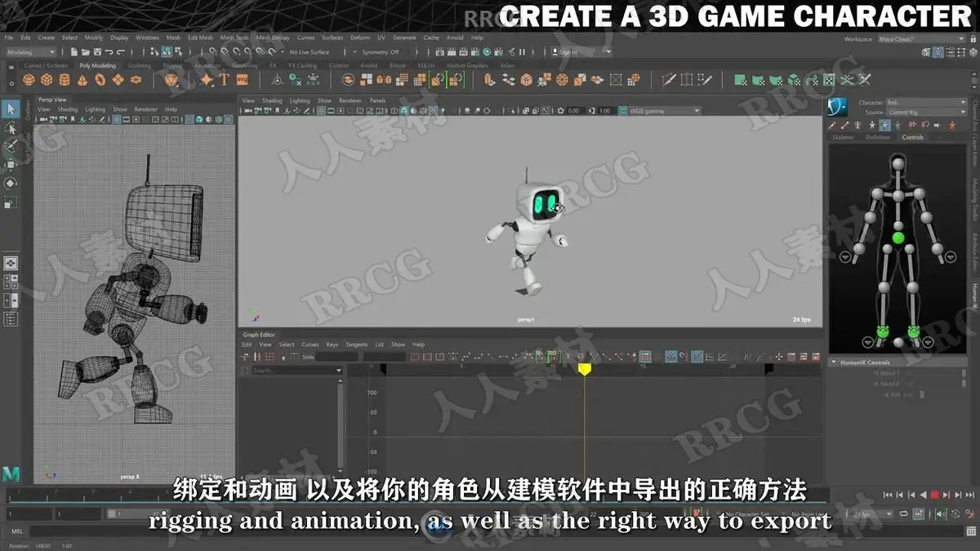Toggle the single-pane layout in left quick layouts
980x551 pixels.
(x=11, y=263)
